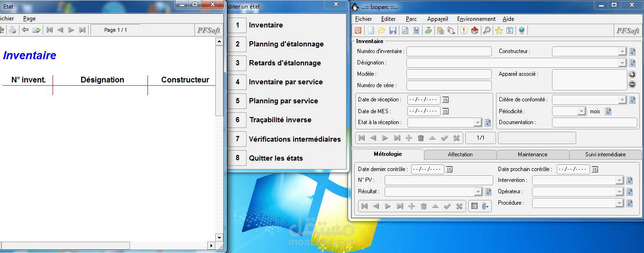Open calendar for Date de MES
The image size is (644, 253).
[445, 111]
